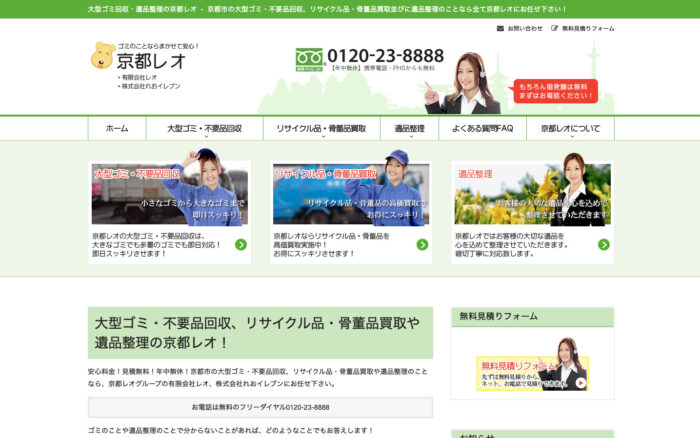Open the よくある質問FAQ menu item
The height and width of the screenshot is (438, 700).
pyautogui.click(x=483, y=129)
